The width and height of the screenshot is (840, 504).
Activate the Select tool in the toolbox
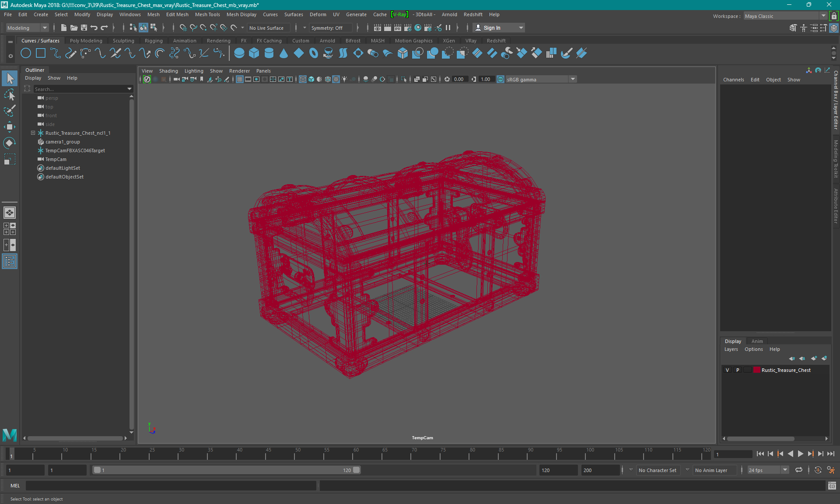(x=10, y=79)
